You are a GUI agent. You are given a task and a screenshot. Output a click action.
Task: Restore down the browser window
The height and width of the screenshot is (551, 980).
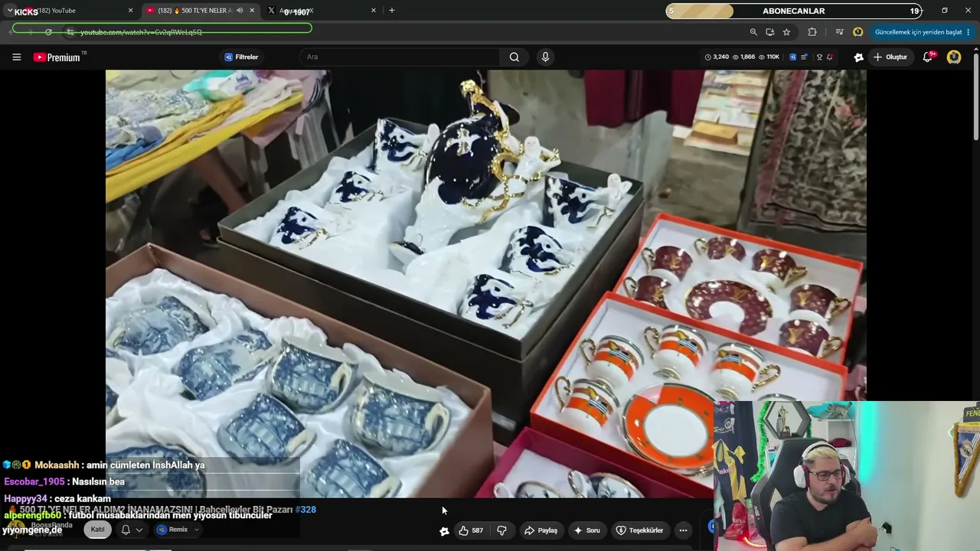coord(945,11)
